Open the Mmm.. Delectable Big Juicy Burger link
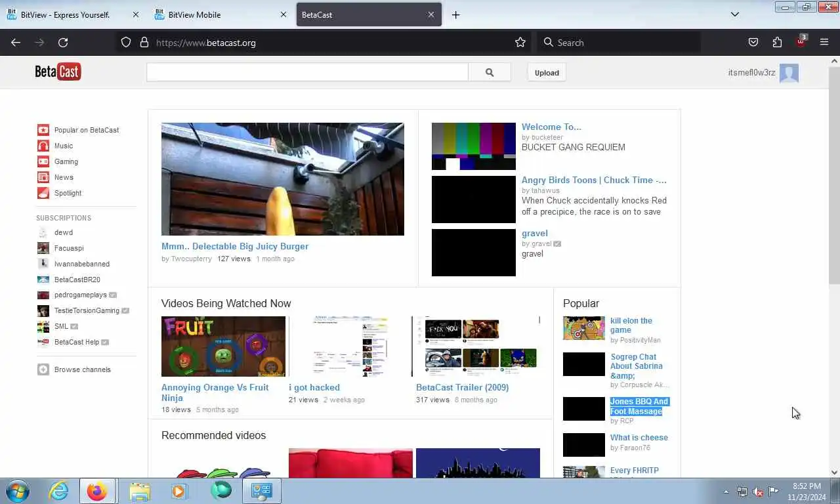The width and height of the screenshot is (840, 504). 235,246
